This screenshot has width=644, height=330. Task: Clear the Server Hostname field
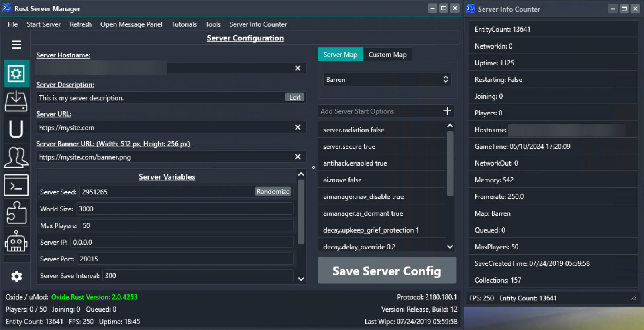(x=298, y=68)
